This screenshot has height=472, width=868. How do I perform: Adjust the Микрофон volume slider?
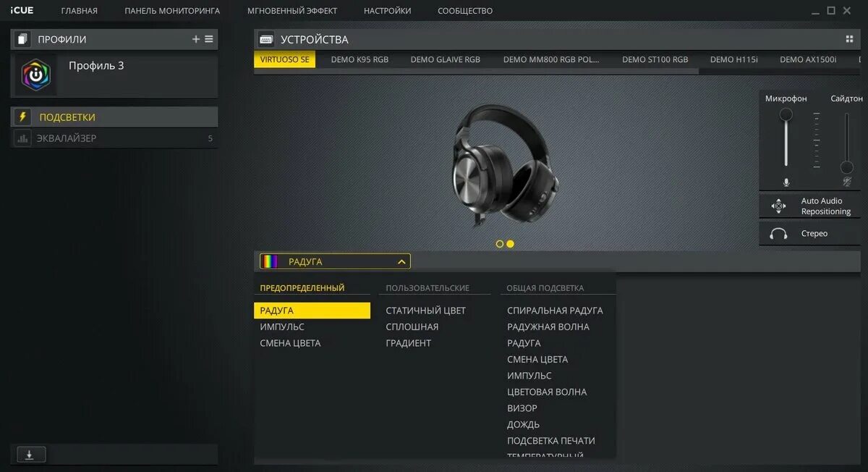click(786, 138)
